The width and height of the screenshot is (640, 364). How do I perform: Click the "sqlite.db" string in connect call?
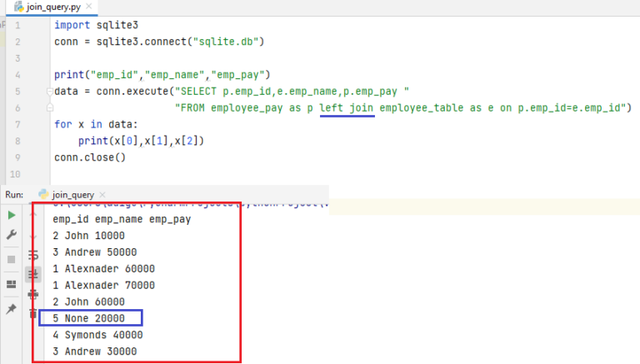pos(226,42)
